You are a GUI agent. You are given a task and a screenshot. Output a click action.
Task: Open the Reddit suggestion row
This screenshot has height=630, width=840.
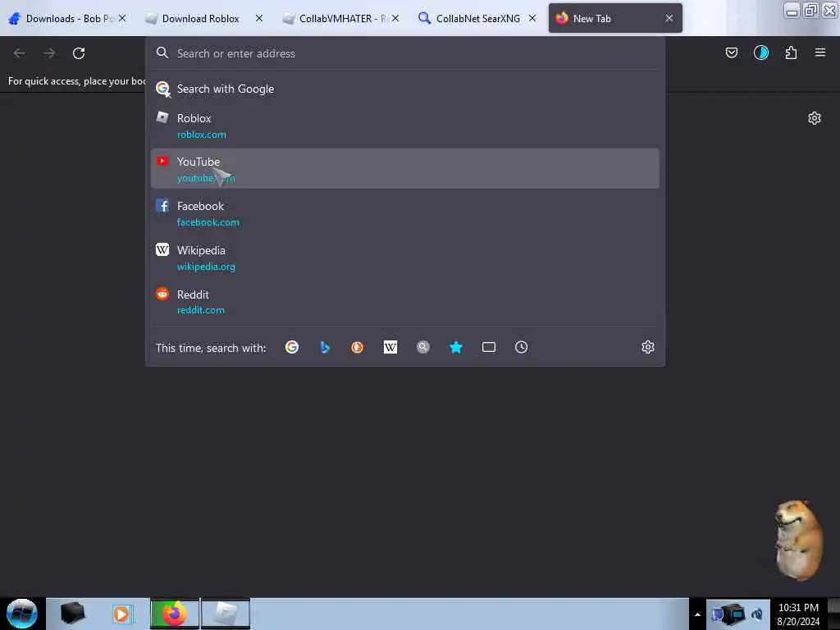405,302
